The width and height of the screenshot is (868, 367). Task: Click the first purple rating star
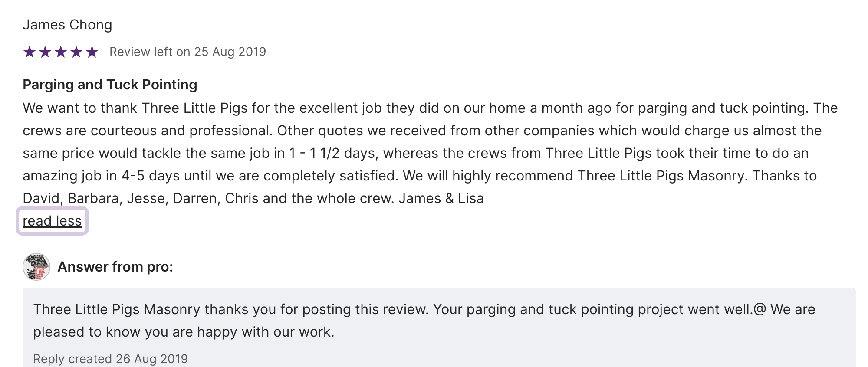(30, 52)
